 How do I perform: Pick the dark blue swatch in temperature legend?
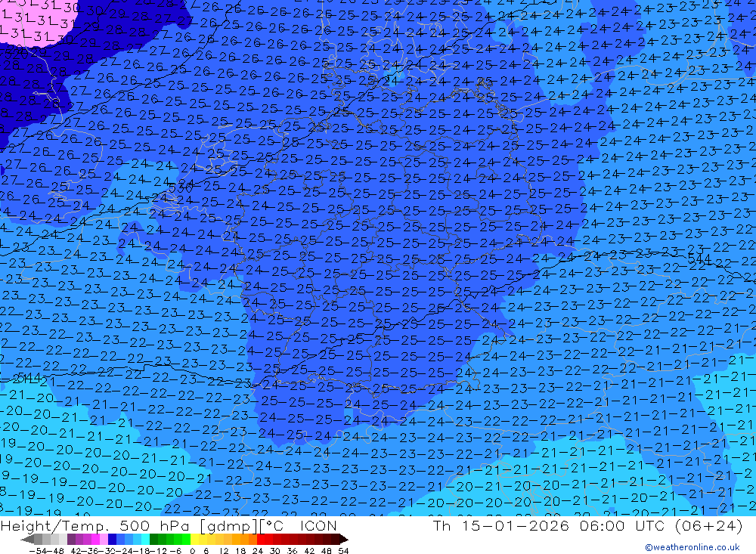click(x=112, y=539)
